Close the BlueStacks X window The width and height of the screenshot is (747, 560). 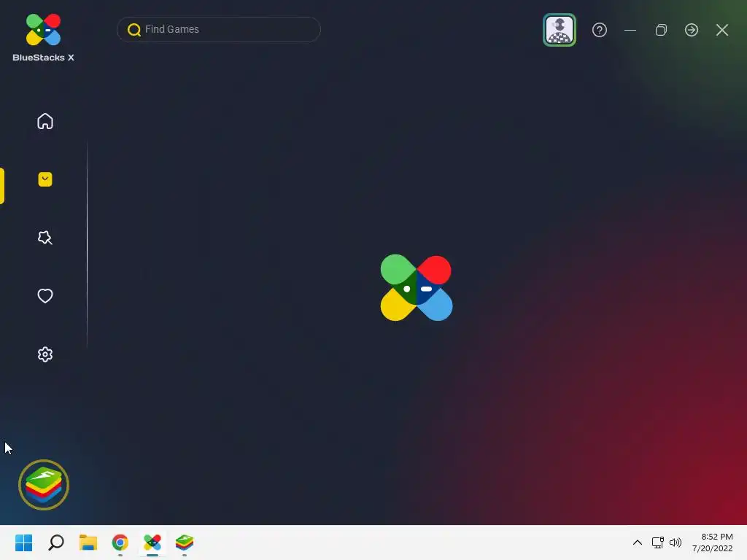click(722, 30)
